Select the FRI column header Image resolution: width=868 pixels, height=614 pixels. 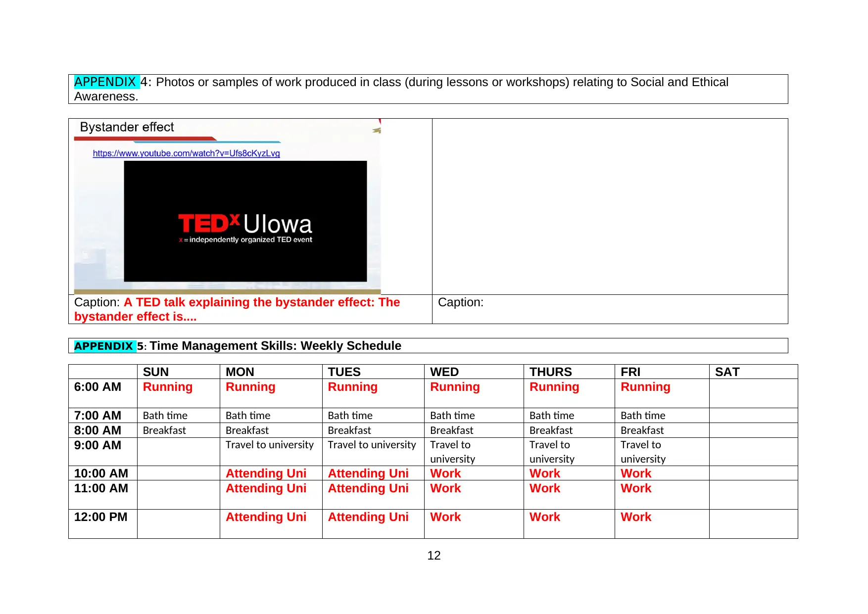pos(630,372)
